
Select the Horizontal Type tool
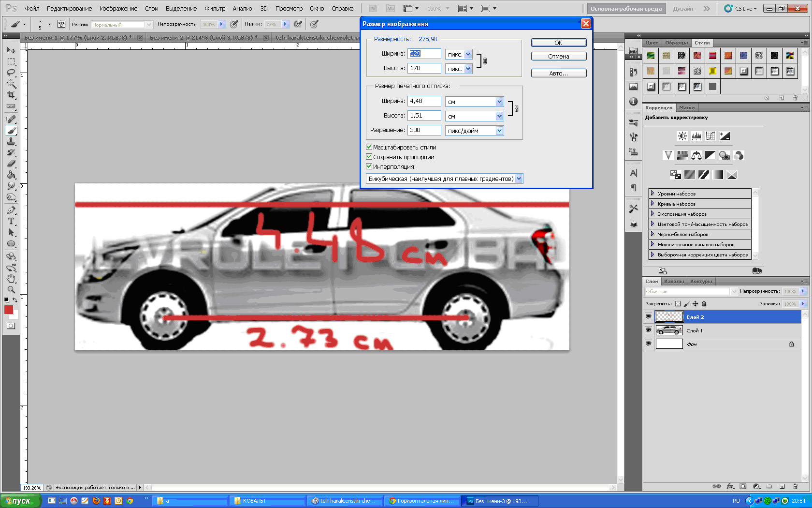[x=11, y=221]
